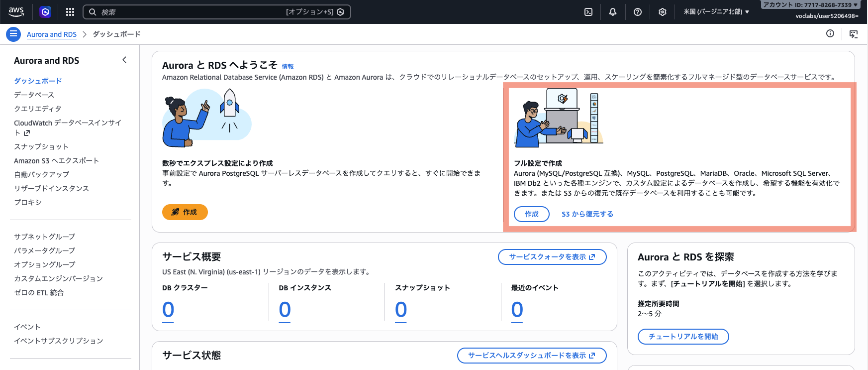Click the DB クラスター count 0
The height and width of the screenshot is (370, 868).
click(x=168, y=310)
